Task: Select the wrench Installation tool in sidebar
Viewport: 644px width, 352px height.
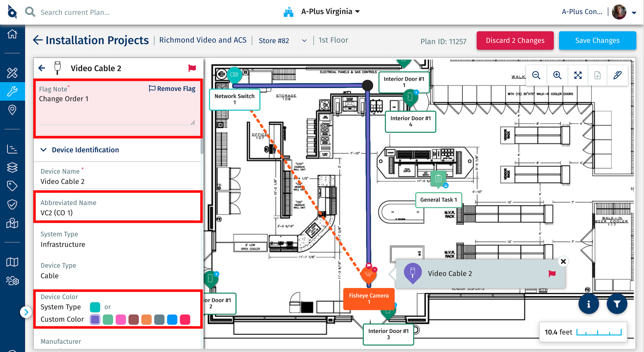Action: [12, 91]
